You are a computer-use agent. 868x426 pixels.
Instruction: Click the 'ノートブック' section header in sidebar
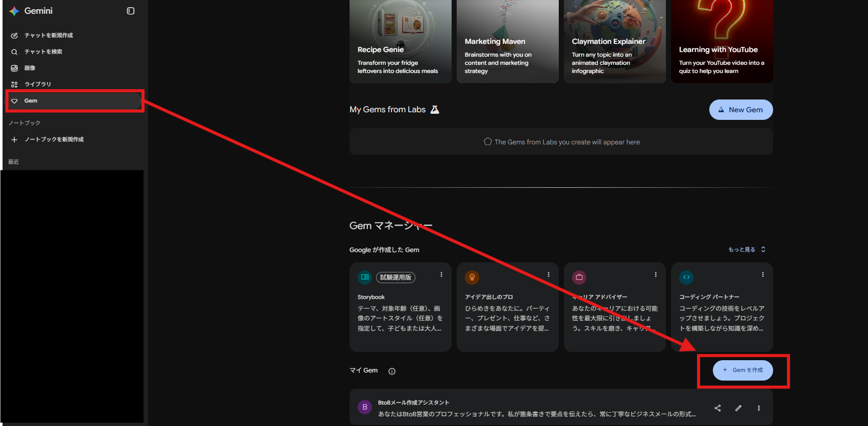[x=24, y=123]
